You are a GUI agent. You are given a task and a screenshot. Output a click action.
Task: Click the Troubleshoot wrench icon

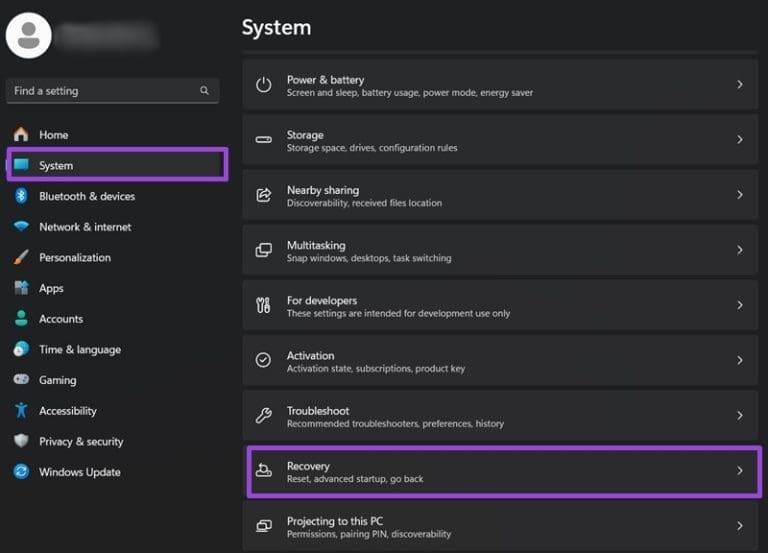pos(264,415)
